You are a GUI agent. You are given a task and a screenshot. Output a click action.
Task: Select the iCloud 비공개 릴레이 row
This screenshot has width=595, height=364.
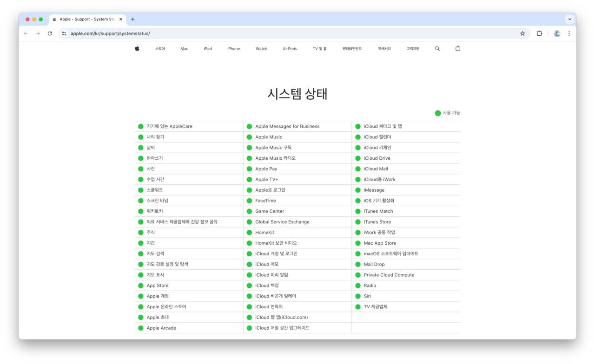click(297, 296)
